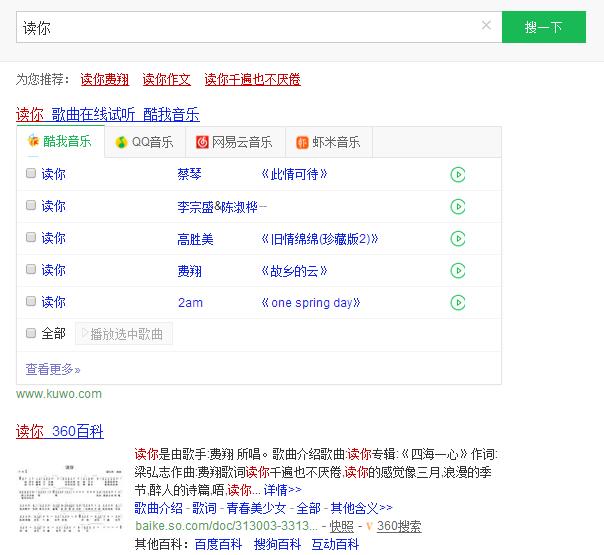
Task: Open the 网易云音乐 tab
Action: (234, 142)
